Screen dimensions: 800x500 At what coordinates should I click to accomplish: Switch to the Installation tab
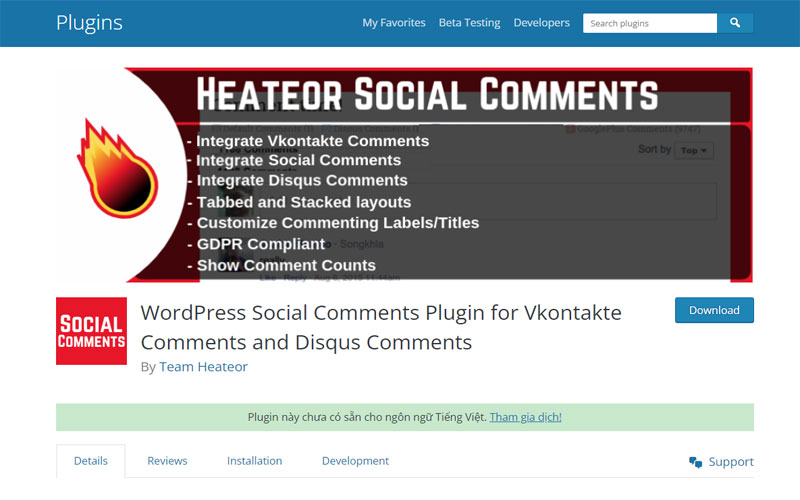[x=255, y=461]
